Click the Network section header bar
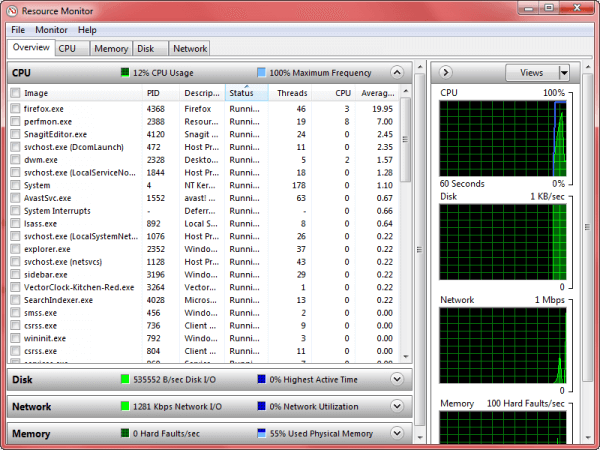 pyautogui.click(x=210, y=406)
